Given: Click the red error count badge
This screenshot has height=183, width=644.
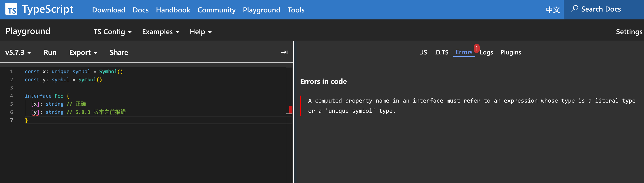Looking at the screenshot, I should [476, 48].
